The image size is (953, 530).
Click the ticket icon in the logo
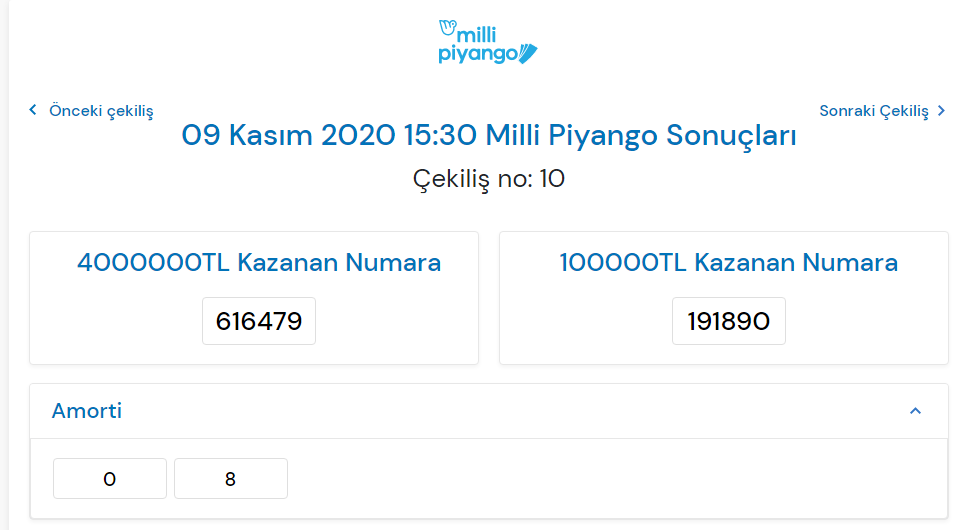click(x=529, y=52)
